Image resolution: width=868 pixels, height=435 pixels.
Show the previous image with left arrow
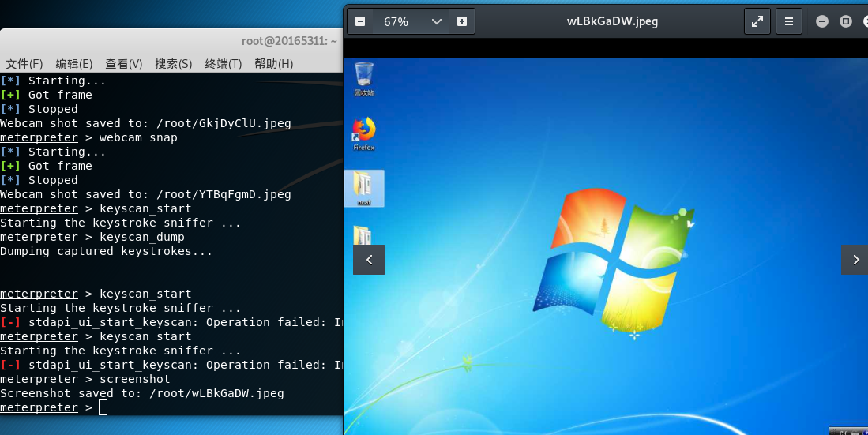pos(369,260)
